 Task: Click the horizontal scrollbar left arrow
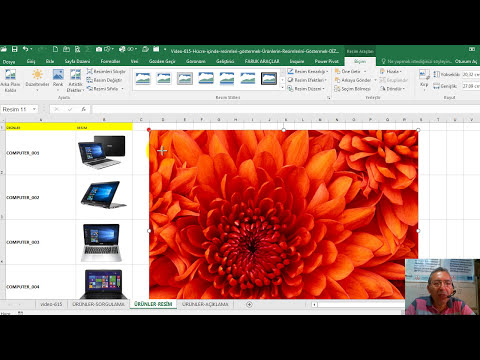[x=314, y=304]
